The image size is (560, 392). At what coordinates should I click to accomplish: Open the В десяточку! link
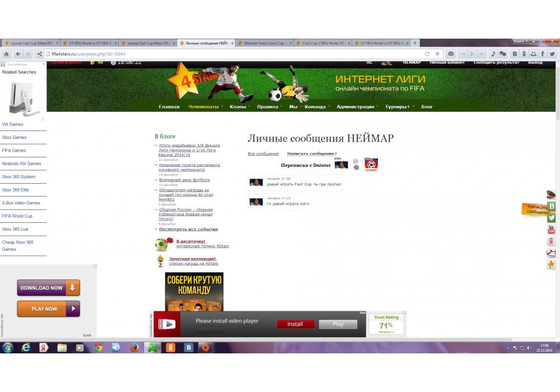pos(191,241)
